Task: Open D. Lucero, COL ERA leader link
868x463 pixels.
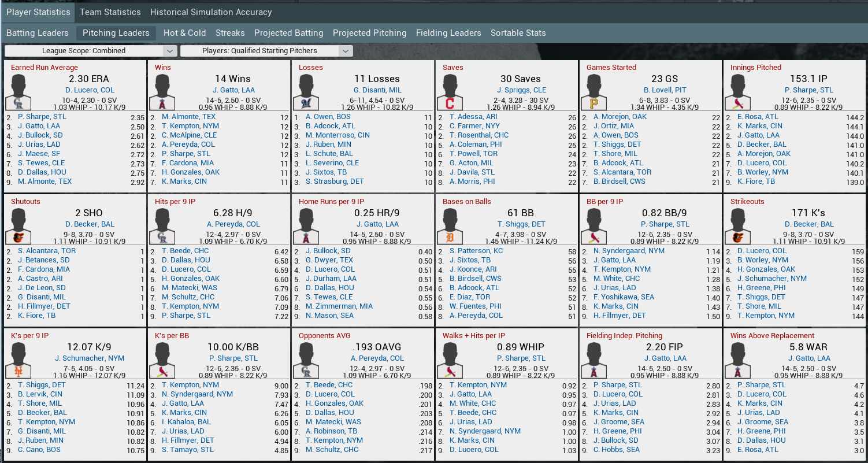Action: pyautogui.click(x=90, y=90)
